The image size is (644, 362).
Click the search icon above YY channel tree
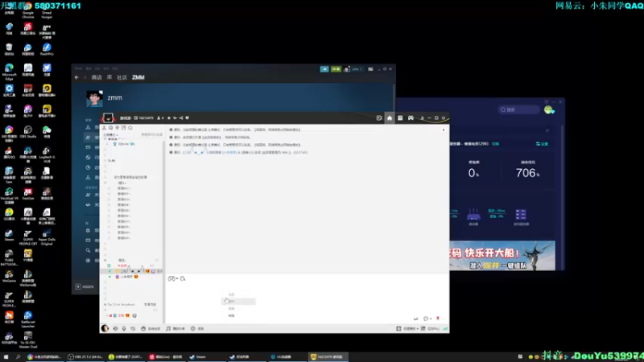pyautogui.click(x=130, y=128)
